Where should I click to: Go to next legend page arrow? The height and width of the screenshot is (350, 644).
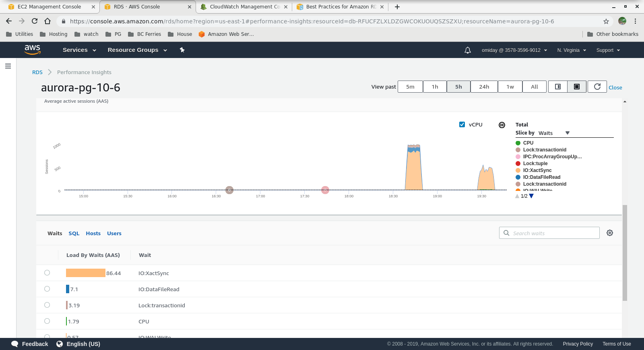tap(531, 196)
